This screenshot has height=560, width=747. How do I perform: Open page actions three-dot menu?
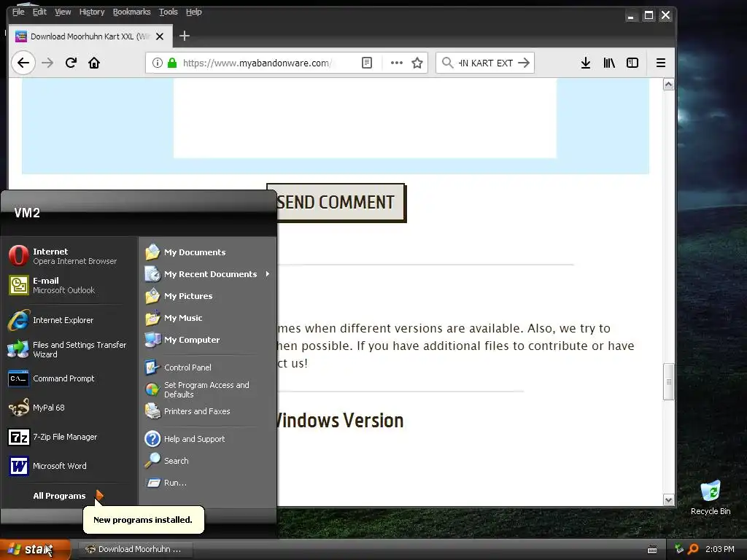tap(396, 63)
